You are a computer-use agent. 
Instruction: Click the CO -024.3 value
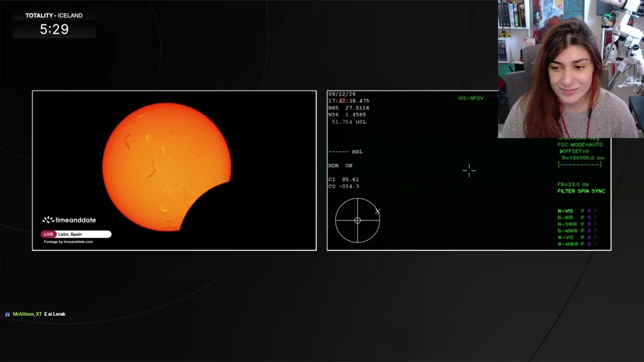(344, 187)
